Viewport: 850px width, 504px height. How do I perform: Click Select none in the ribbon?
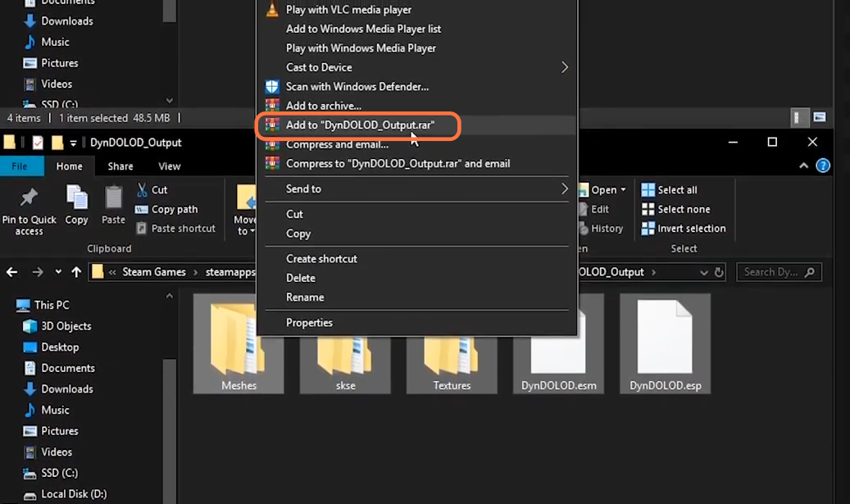tap(676, 209)
